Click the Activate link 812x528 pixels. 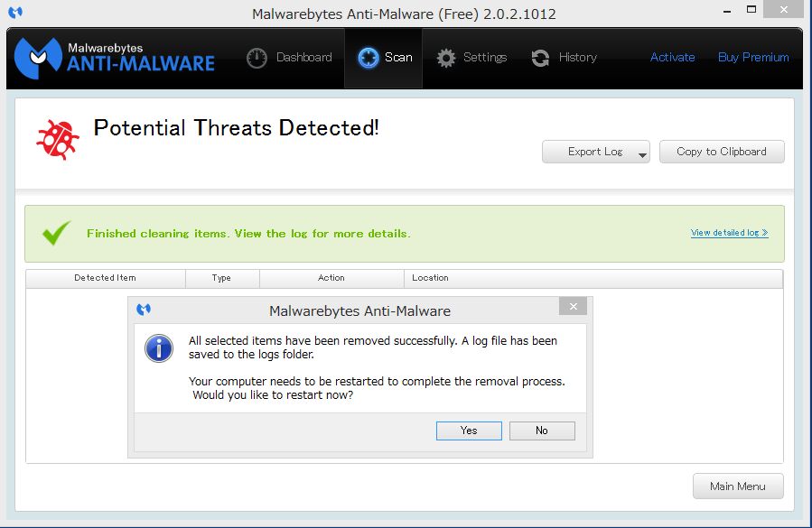point(672,58)
